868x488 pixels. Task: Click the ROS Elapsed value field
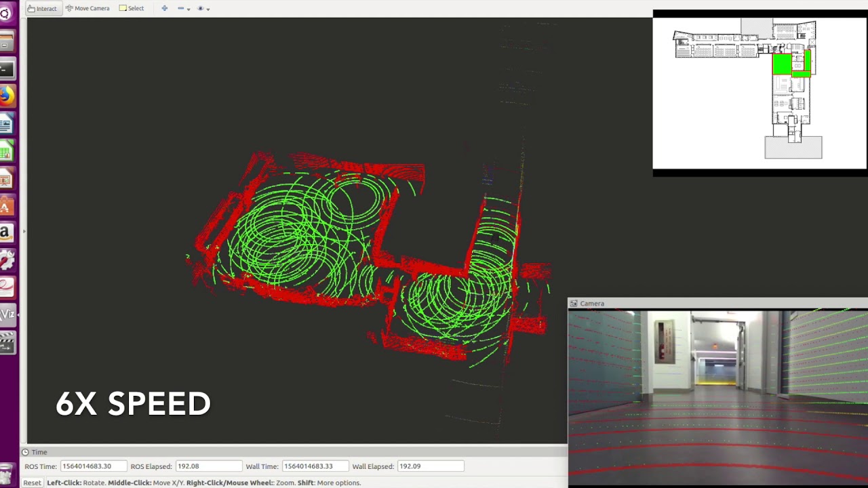pyautogui.click(x=208, y=466)
